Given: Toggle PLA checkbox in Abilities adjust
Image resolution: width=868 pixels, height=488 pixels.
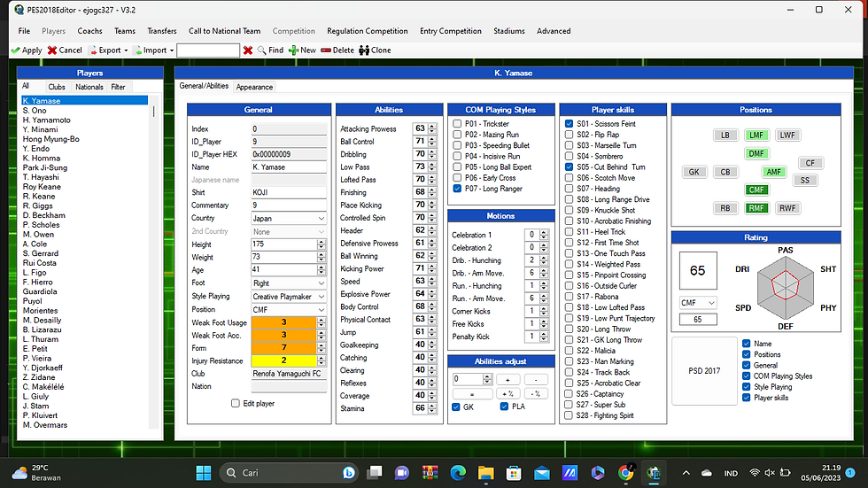Looking at the screenshot, I should (504, 407).
